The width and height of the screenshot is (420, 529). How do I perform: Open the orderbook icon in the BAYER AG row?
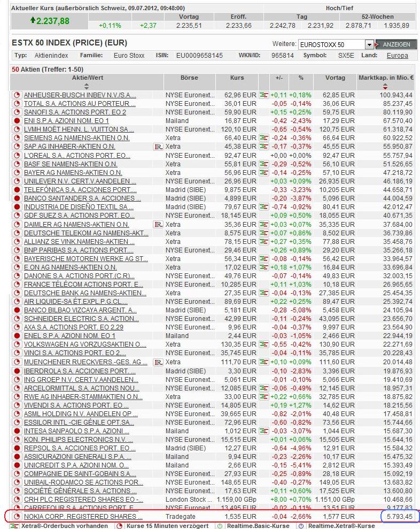coord(263,173)
